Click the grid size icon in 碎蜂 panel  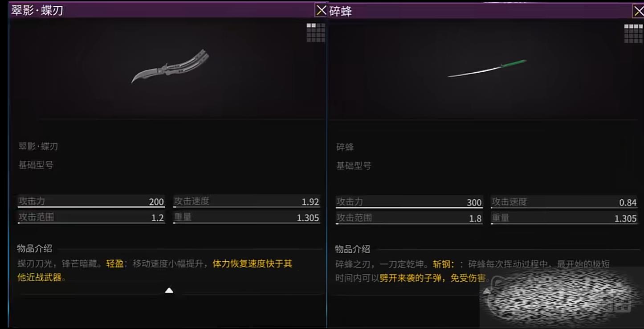click(x=633, y=33)
